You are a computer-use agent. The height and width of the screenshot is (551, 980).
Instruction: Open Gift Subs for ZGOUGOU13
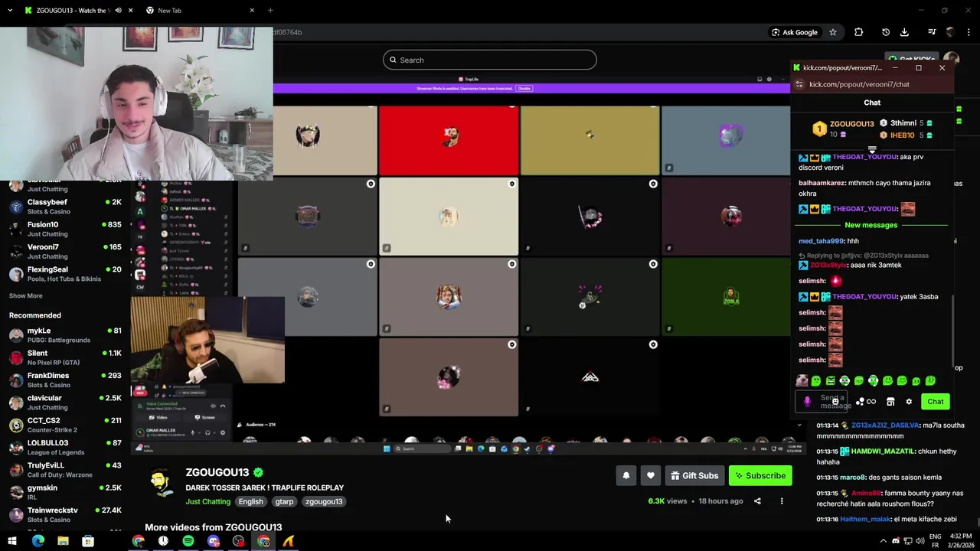point(694,475)
